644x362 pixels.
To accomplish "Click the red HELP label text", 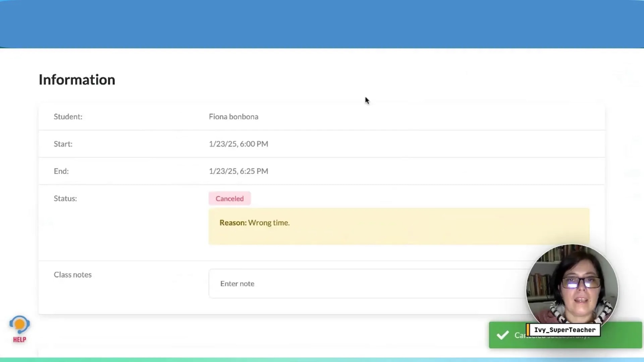I will click(19, 340).
